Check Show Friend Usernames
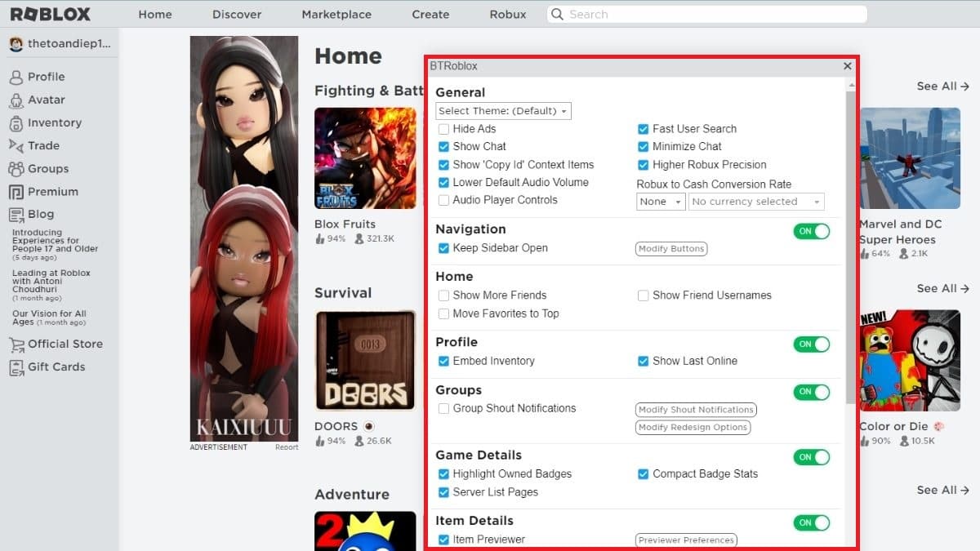 click(x=644, y=295)
